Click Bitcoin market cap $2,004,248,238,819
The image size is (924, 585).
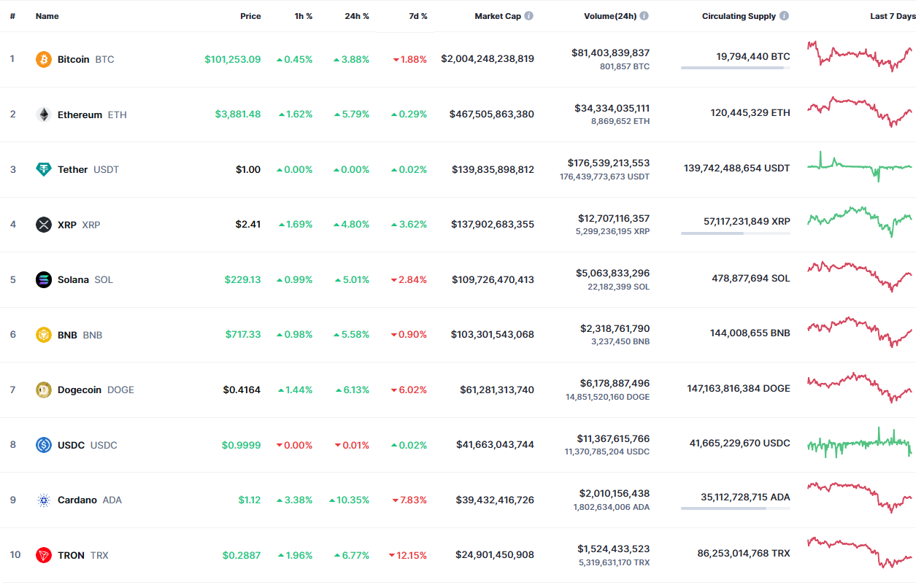[488, 59]
